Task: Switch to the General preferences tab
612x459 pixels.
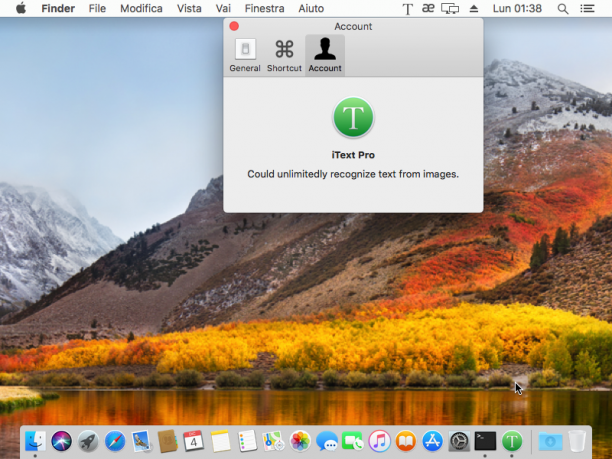Action: point(245,55)
